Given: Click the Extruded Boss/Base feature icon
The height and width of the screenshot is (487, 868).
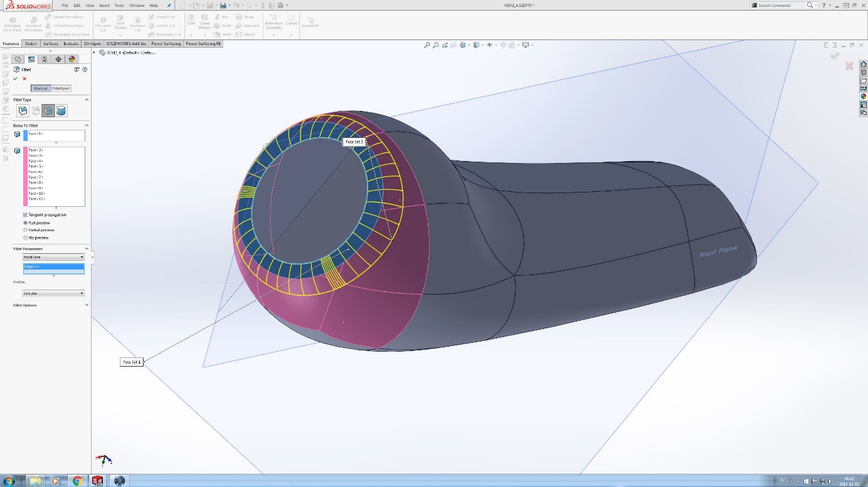Looking at the screenshot, I should [12, 21].
